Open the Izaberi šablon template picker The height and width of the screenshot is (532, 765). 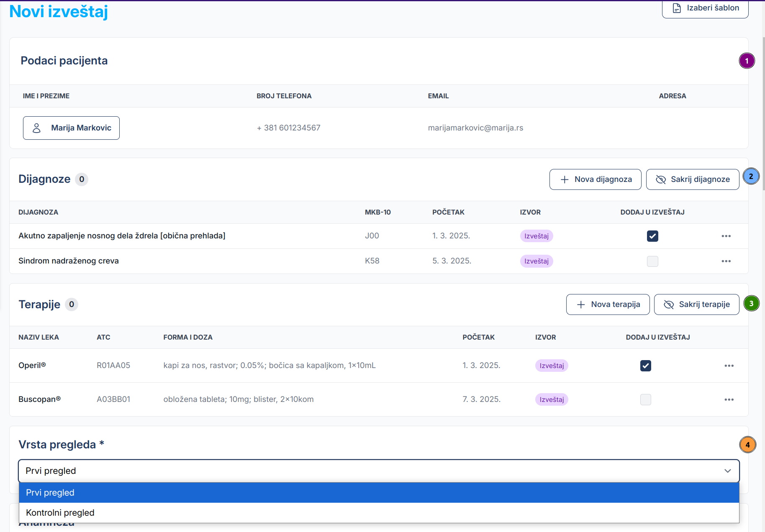(x=705, y=8)
